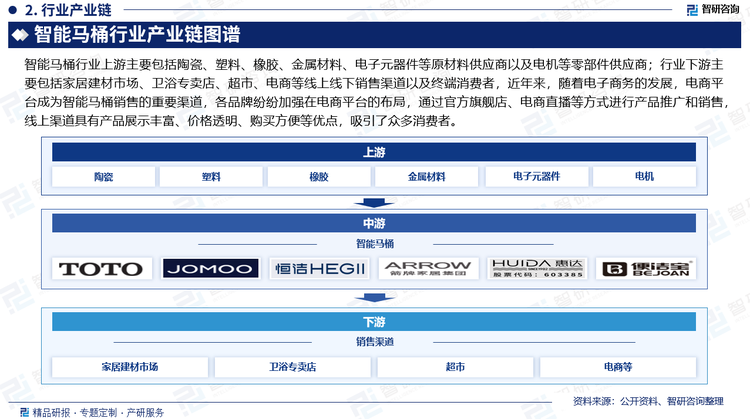Click the JOMOO brand logo
The image size is (750, 419).
pyautogui.click(x=210, y=268)
